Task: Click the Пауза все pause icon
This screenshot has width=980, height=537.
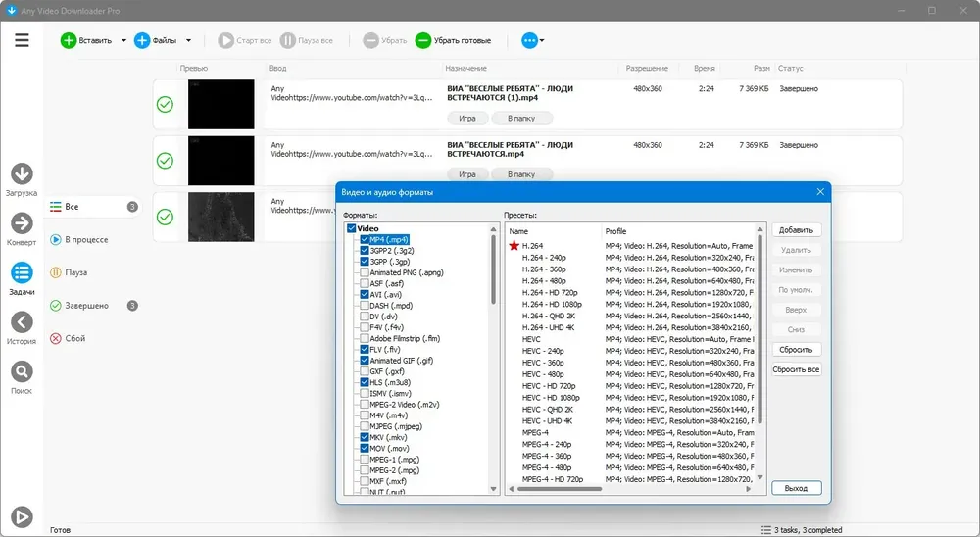Action: pyautogui.click(x=287, y=40)
